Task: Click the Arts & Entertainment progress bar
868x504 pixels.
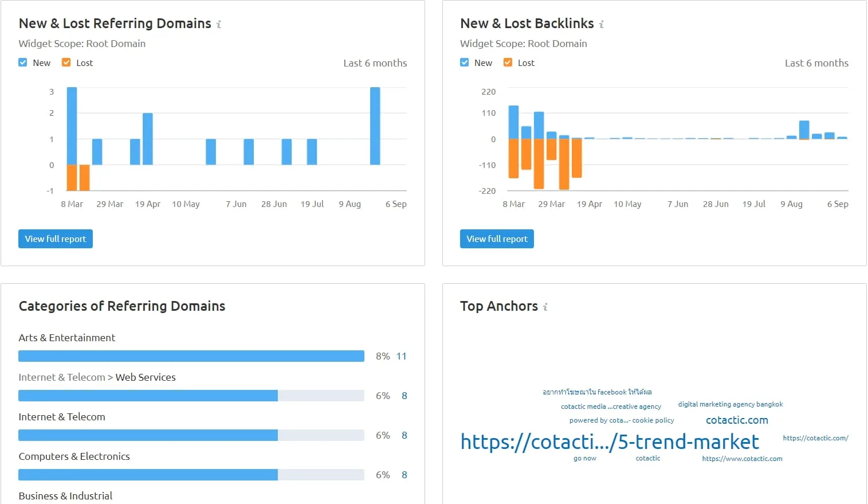Action: coord(191,356)
